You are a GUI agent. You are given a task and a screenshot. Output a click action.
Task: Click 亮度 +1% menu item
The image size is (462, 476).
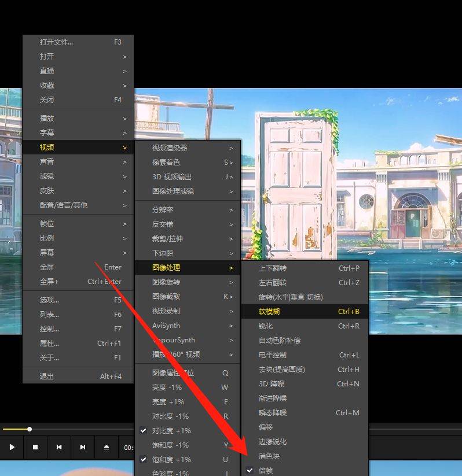pyautogui.click(x=188, y=402)
